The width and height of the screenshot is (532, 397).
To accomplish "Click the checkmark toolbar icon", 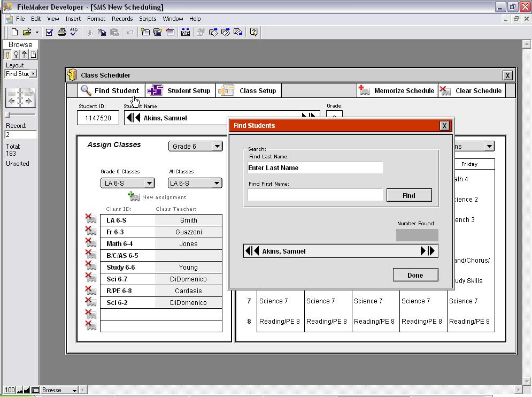I will (49, 32).
